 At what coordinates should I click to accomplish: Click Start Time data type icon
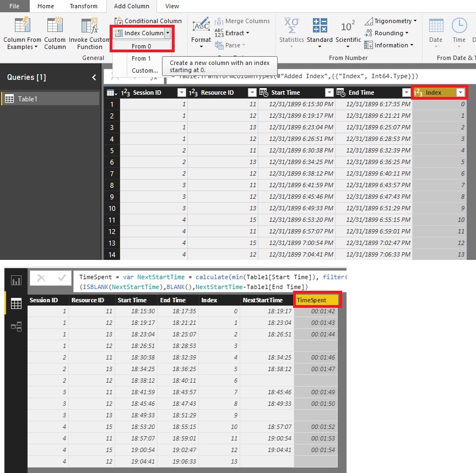tap(263, 93)
